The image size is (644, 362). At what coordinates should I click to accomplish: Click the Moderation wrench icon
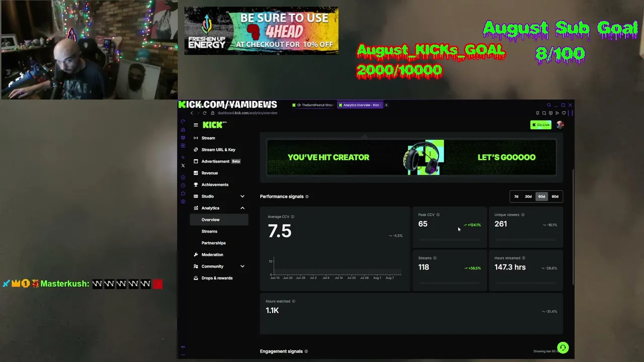point(196,254)
